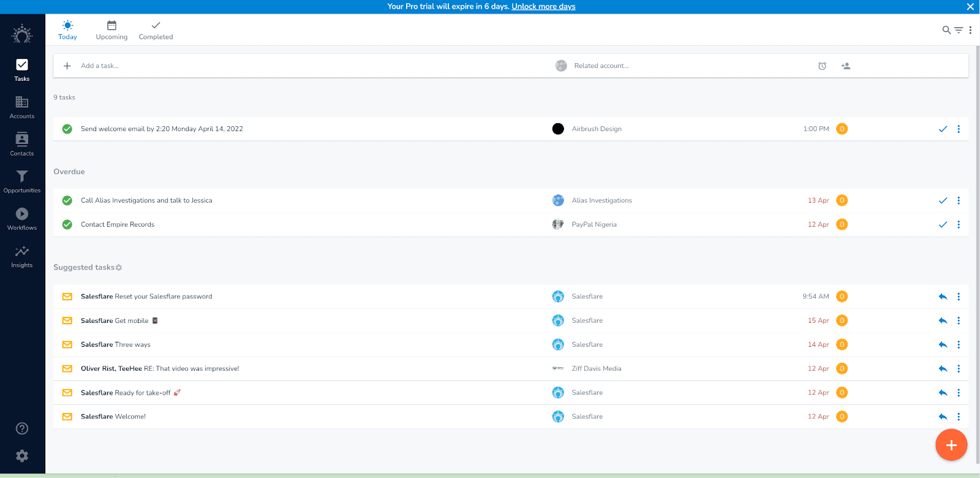
Task: Open more menu for Reset password suggestion
Action: [959, 297]
